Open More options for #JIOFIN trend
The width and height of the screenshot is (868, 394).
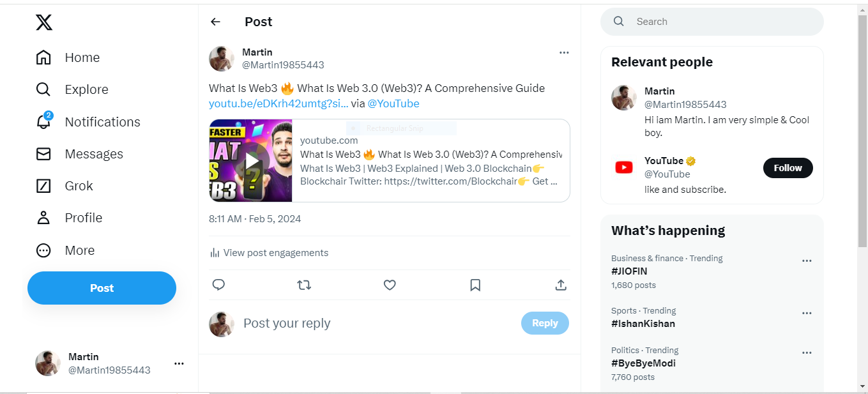click(807, 261)
